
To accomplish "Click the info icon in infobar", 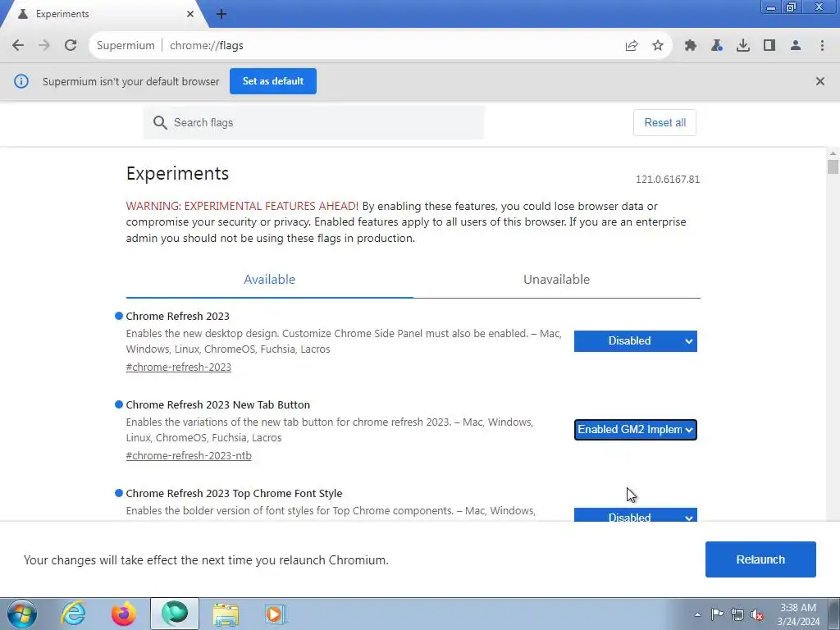I will pos(21,81).
